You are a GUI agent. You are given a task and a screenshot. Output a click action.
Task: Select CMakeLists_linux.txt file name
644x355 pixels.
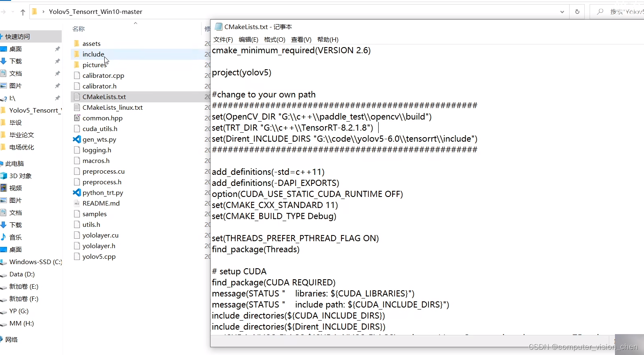pyautogui.click(x=112, y=107)
